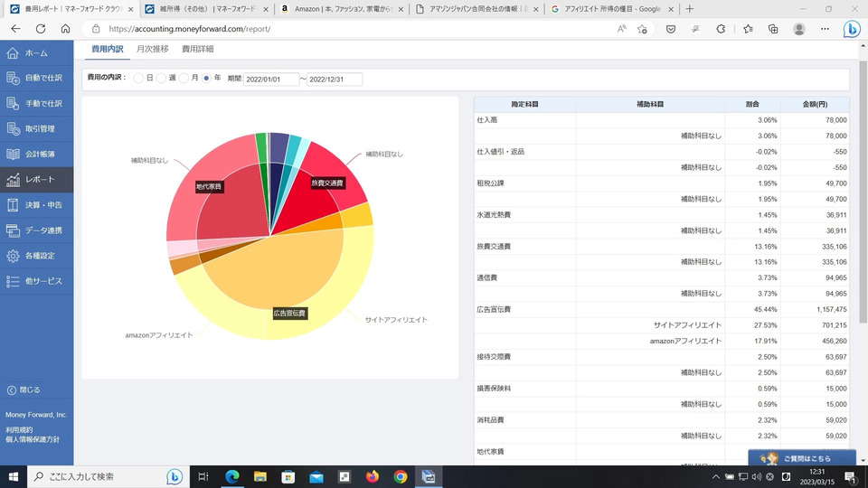The width and height of the screenshot is (868, 488).
Task: Click the 広告宣伝費 pie slice label
Action: (289, 314)
